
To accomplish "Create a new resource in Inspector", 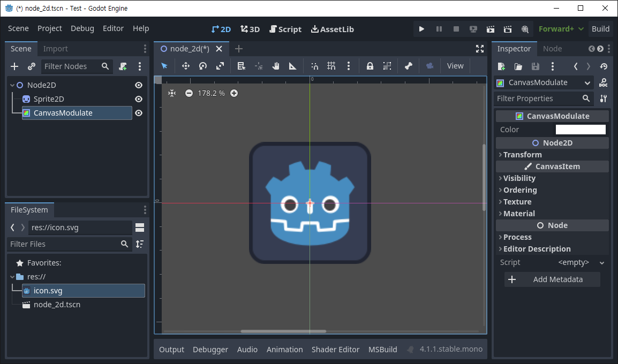I will 501,66.
